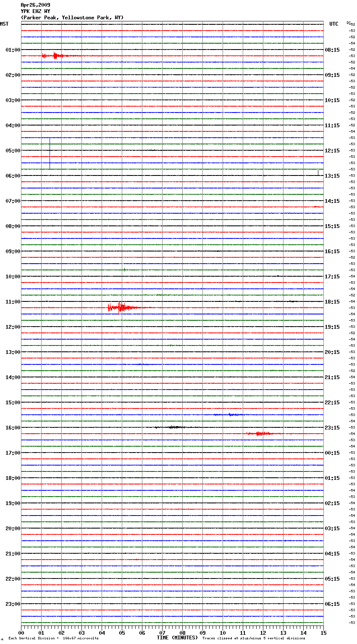Click minute-axis tick label "07"
The image size is (357, 644).
pos(162,633)
